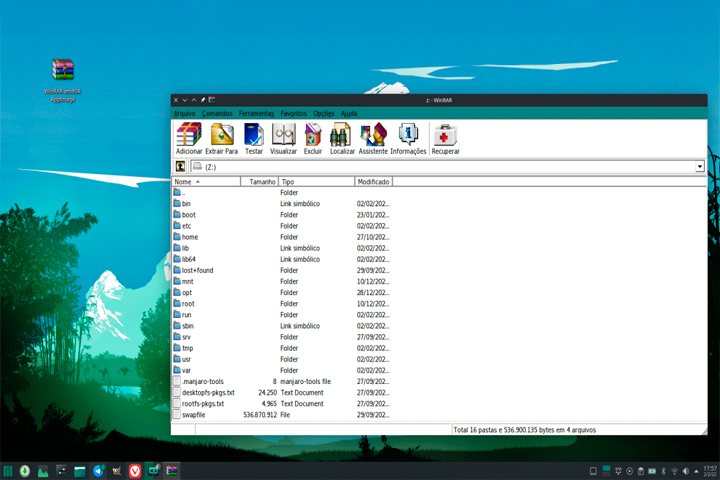Click the green download icon in taskbar
Image resolution: width=720 pixels, height=480 pixels.
[x=25, y=471]
